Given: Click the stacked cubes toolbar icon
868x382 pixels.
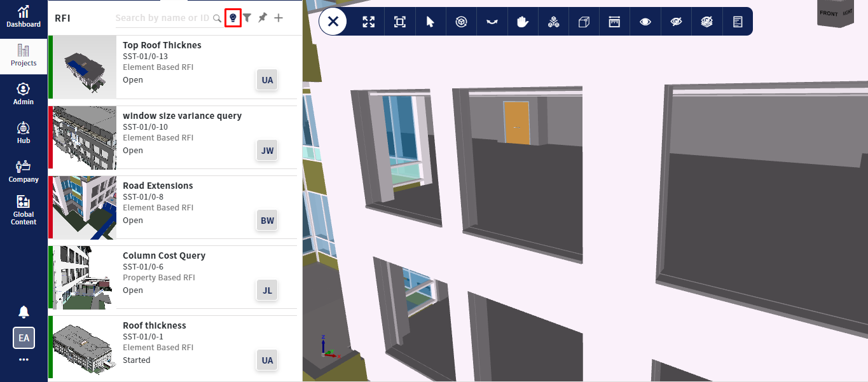Looking at the screenshot, I should [x=553, y=22].
